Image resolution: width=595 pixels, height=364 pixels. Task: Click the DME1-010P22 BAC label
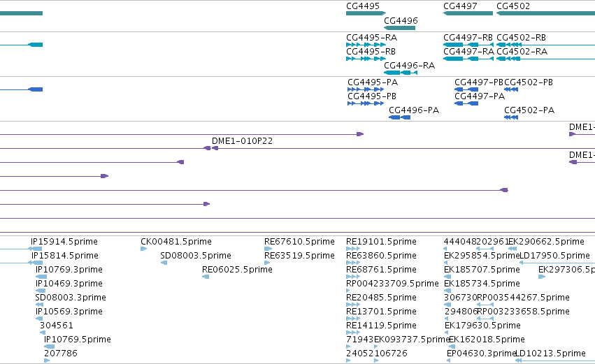(x=242, y=141)
